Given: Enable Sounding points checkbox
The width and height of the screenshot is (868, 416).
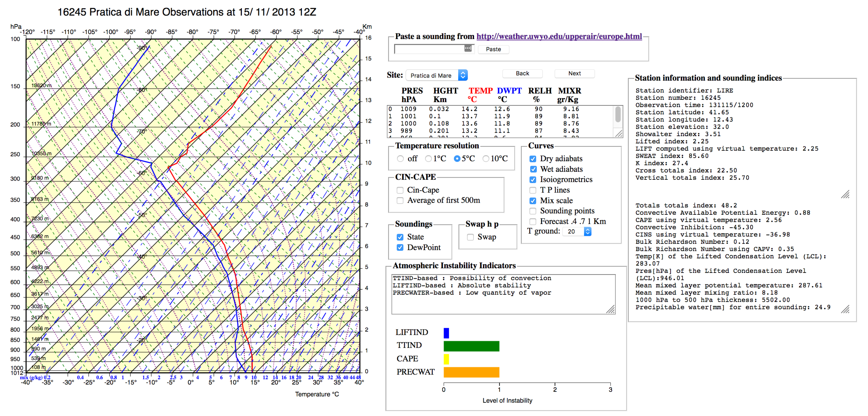Looking at the screenshot, I should click(533, 211).
